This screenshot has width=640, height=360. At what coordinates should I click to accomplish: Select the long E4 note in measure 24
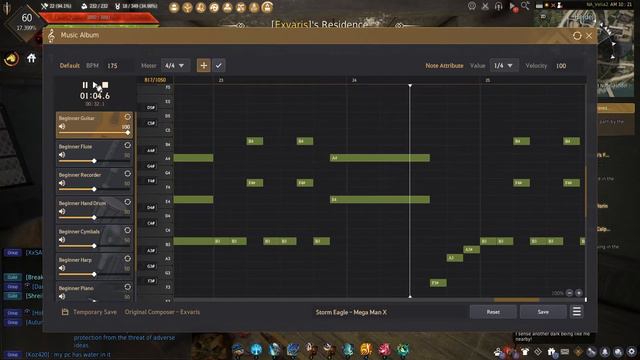[380, 200]
